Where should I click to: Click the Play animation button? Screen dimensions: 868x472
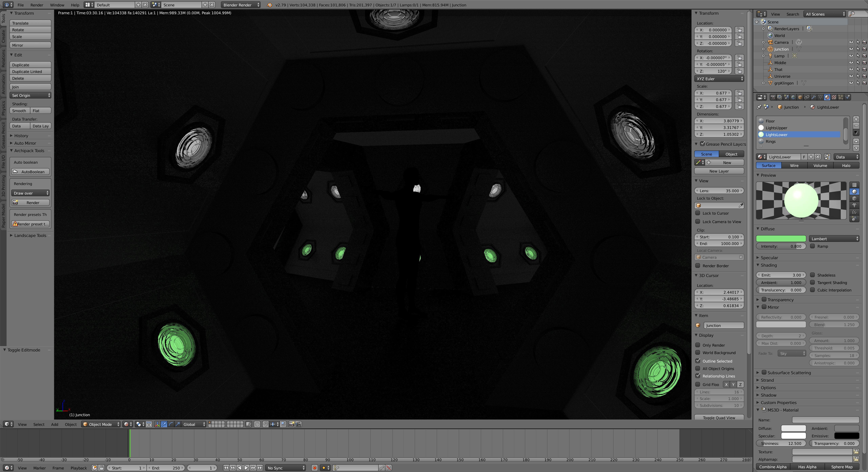click(x=246, y=468)
